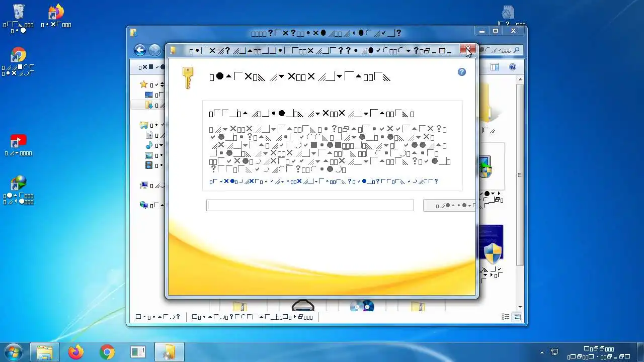Image resolution: width=644 pixels, height=362 pixels.
Task: Open the Recycle Bin desktop icon
Action: click(19, 12)
